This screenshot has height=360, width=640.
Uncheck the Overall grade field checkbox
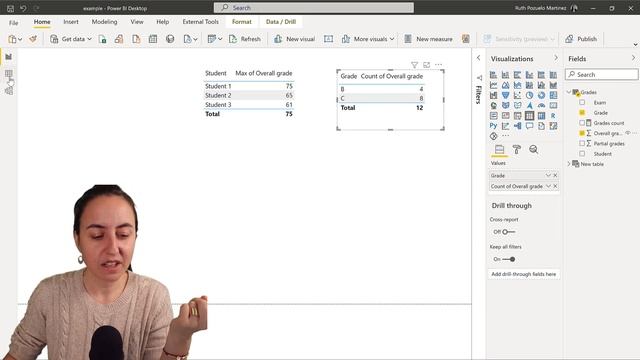click(x=582, y=133)
